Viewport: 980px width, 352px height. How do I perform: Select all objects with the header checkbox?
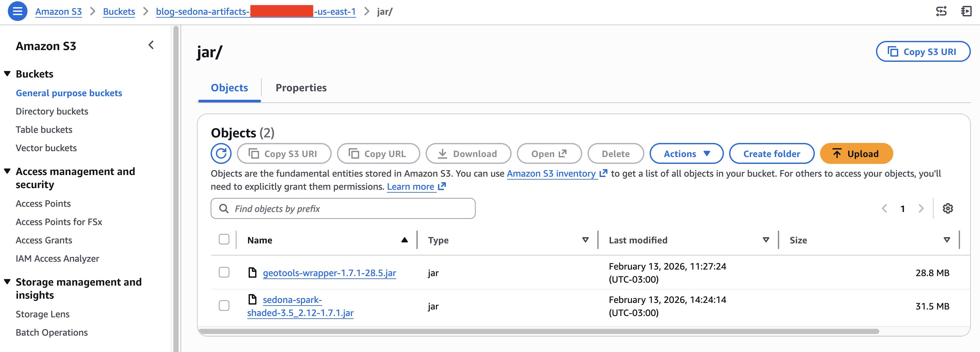click(224, 239)
